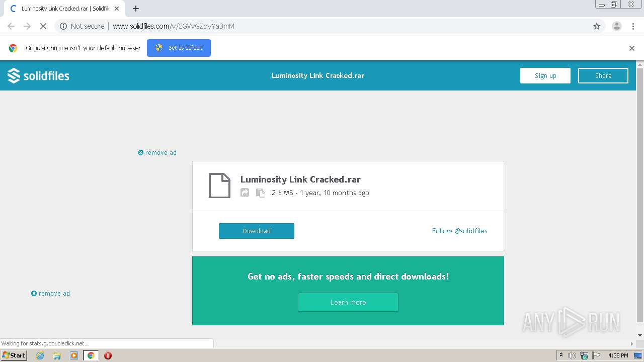Screen dimensions: 644x362
Task: Click the Download button
Action: (257, 231)
